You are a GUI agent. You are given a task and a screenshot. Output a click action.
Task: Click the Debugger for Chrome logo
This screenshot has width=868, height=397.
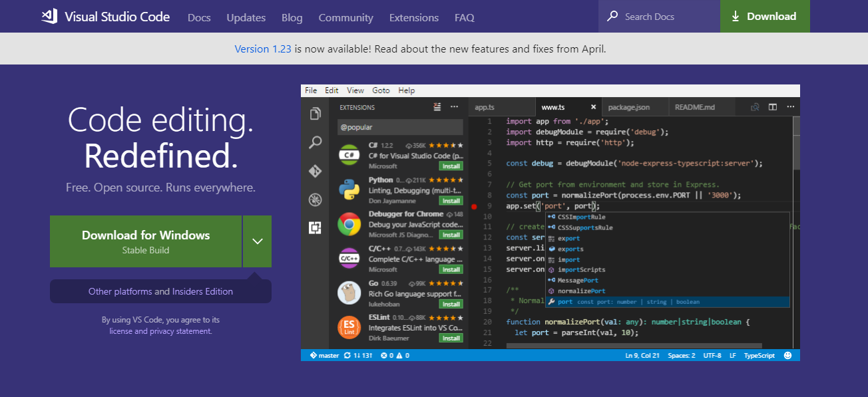pos(349,224)
